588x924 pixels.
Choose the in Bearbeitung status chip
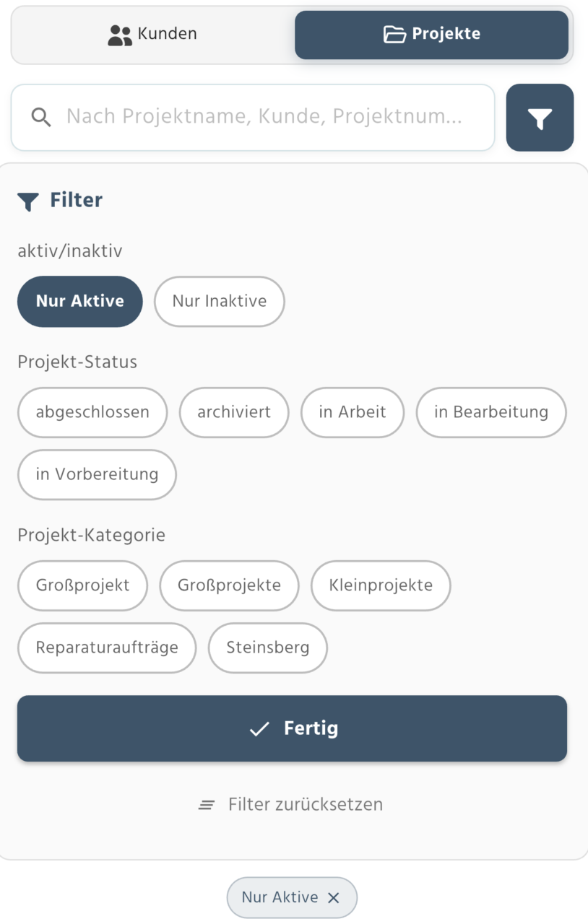(491, 412)
